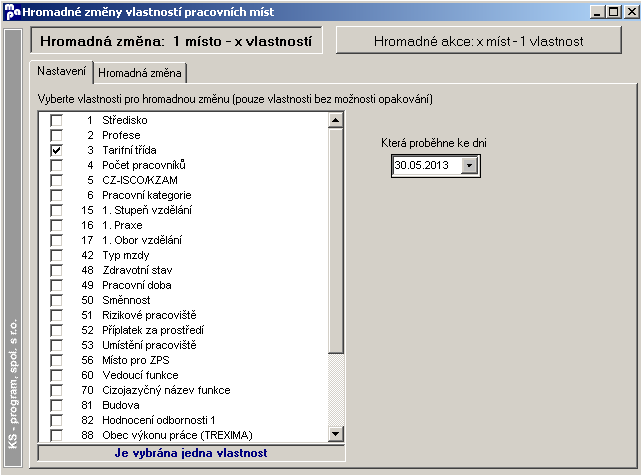Tick checkbox for 1. Stupeň vzdělání
641x475 pixels.
point(56,210)
